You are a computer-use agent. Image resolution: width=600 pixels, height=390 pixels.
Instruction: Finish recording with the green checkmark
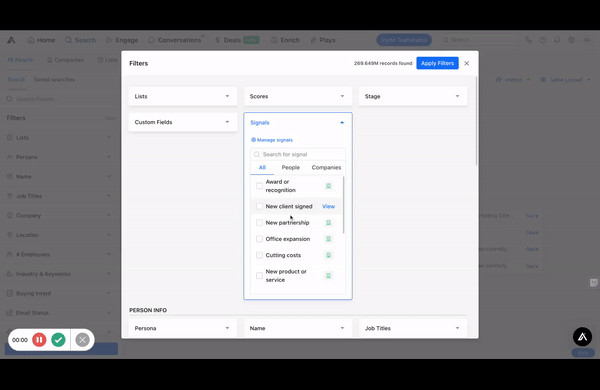(x=58, y=339)
